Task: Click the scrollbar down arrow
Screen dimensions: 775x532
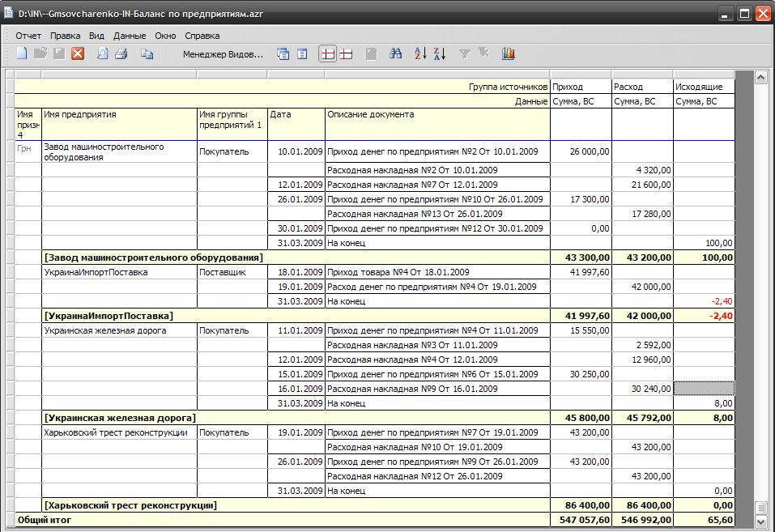Action: [x=760, y=521]
